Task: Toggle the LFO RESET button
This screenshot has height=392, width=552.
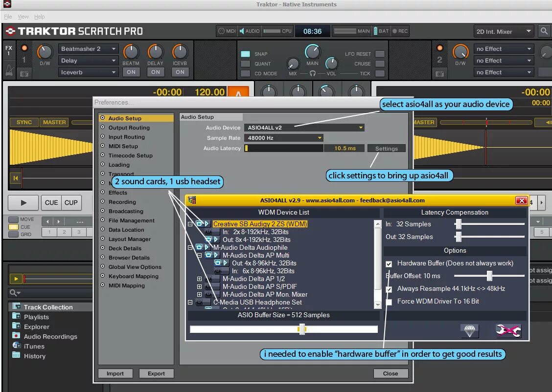Action: click(380, 54)
